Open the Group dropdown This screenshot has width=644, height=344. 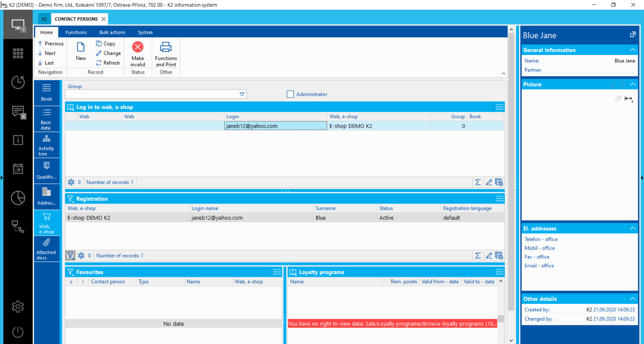point(242,94)
